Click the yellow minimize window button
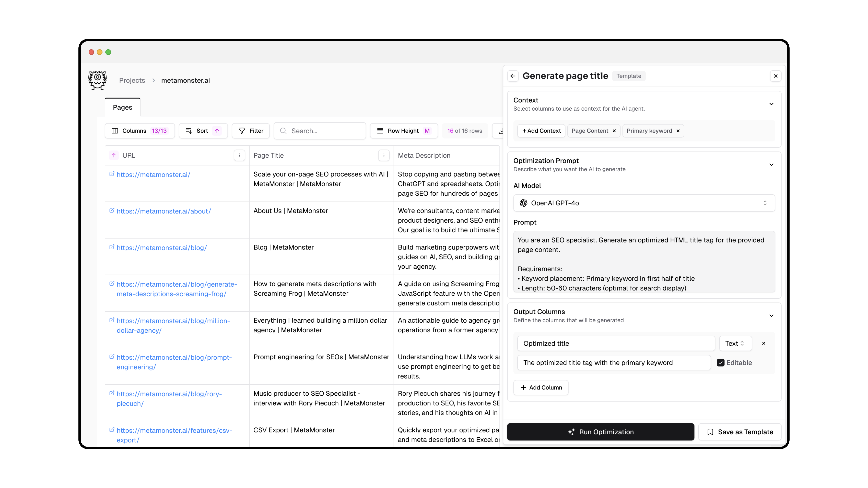This screenshot has width=868, height=488. [100, 52]
